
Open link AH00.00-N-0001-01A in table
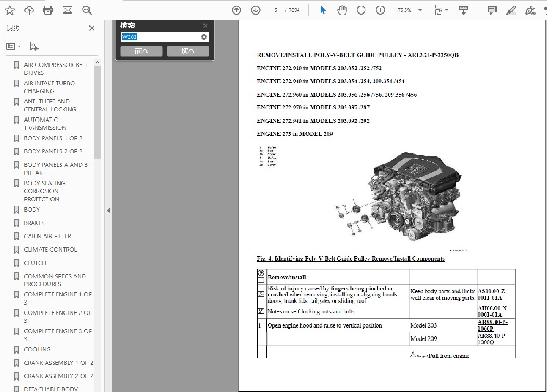493,311
